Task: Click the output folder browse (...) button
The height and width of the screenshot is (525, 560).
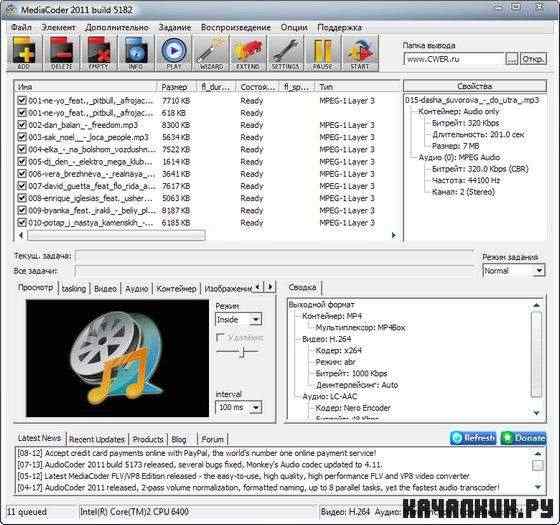Action: coord(511,59)
